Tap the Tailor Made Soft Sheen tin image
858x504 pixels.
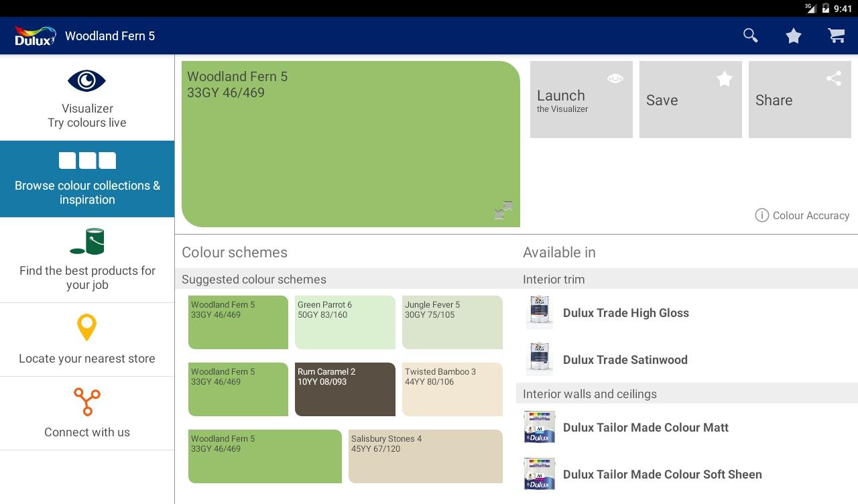(540, 474)
